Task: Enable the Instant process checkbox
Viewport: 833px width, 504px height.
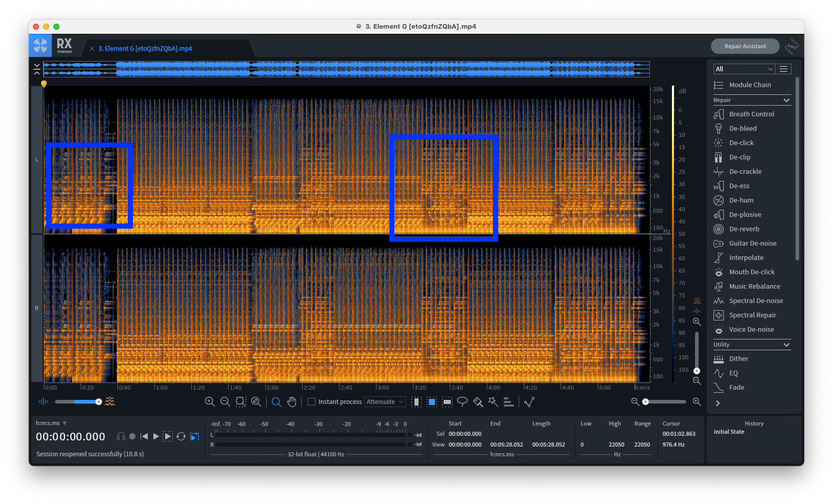Action: pos(311,402)
